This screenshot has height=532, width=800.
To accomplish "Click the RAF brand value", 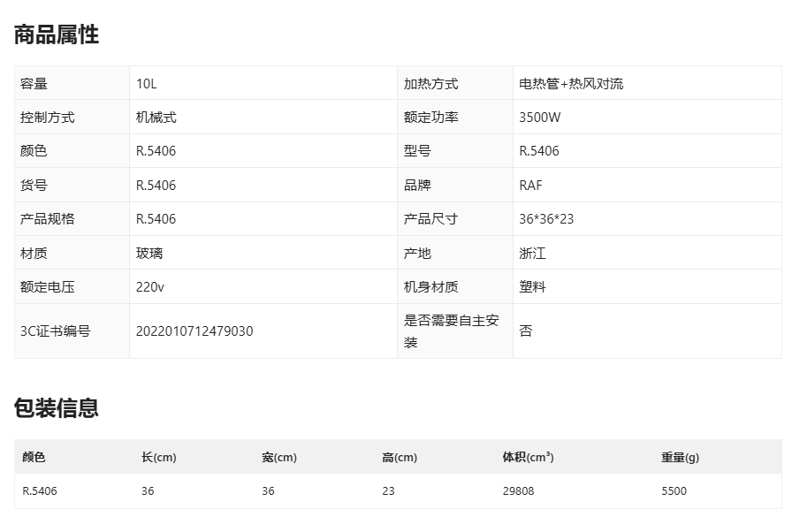I will click(531, 186).
